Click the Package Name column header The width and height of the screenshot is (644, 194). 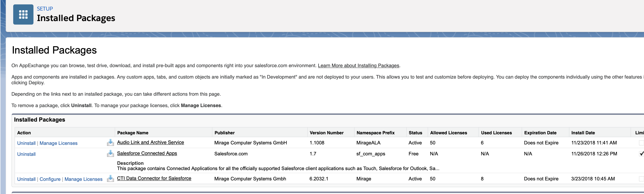click(133, 133)
